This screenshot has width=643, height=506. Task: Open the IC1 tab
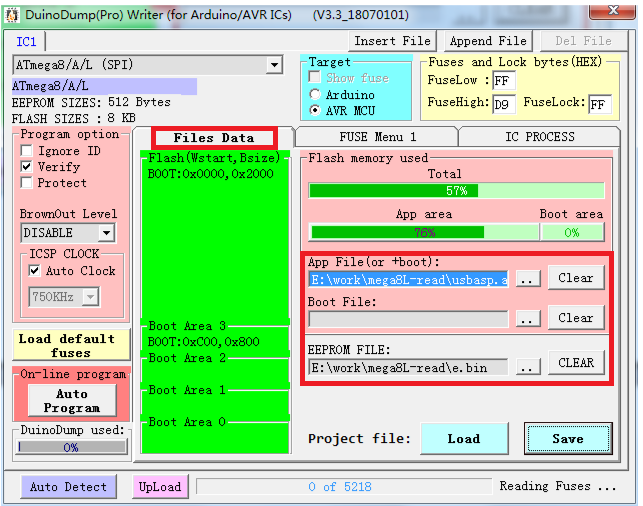[26, 41]
